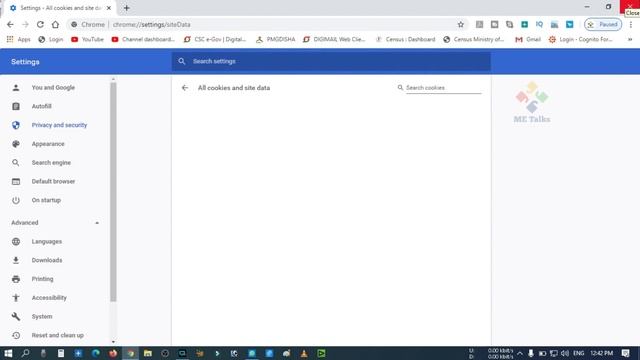Open Reset and clean up settings
The image size is (640, 360).
(x=58, y=335)
